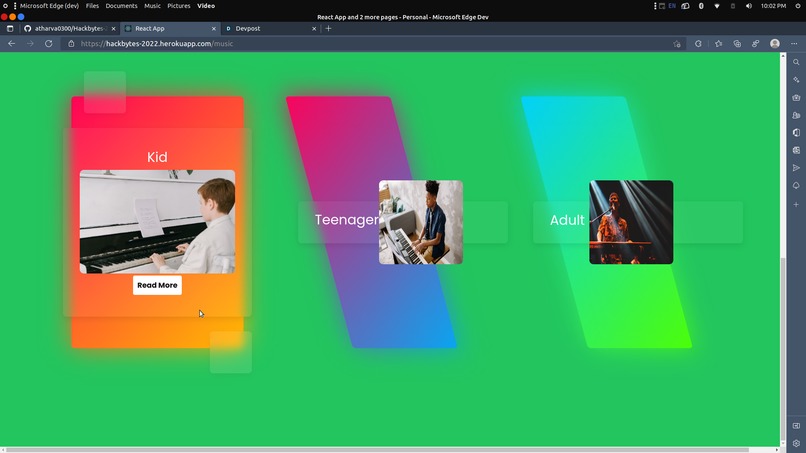Switch to the React App tab
Image resolution: width=806 pixels, height=453 pixels.
tap(170, 29)
